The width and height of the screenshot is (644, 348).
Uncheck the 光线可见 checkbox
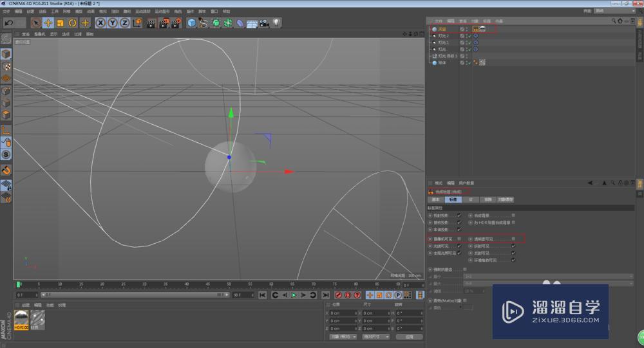tap(459, 246)
